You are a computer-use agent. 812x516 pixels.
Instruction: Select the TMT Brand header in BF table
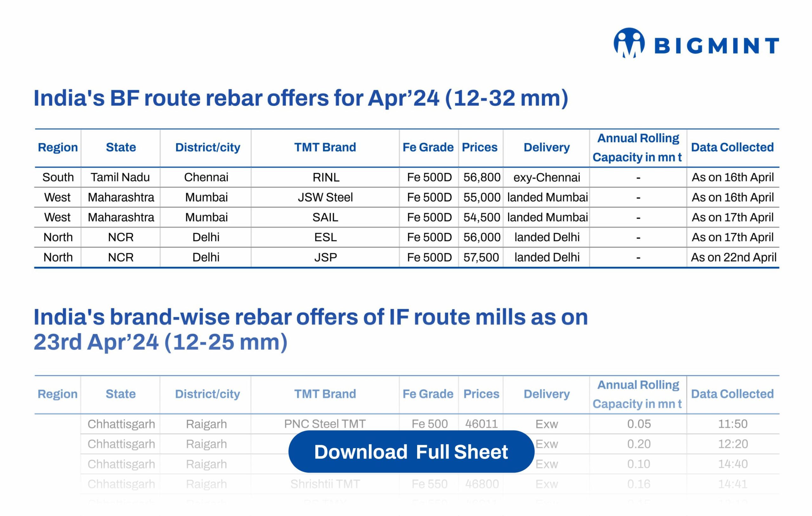pyautogui.click(x=325, y=147)
